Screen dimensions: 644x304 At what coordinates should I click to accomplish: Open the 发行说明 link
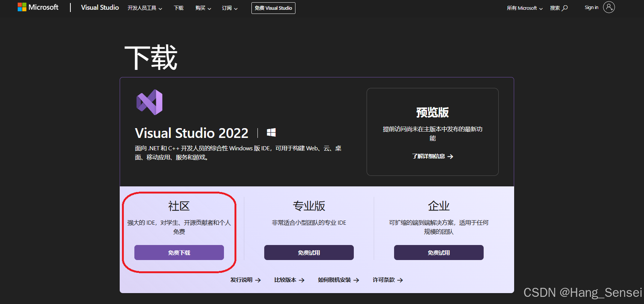[245, 280]
